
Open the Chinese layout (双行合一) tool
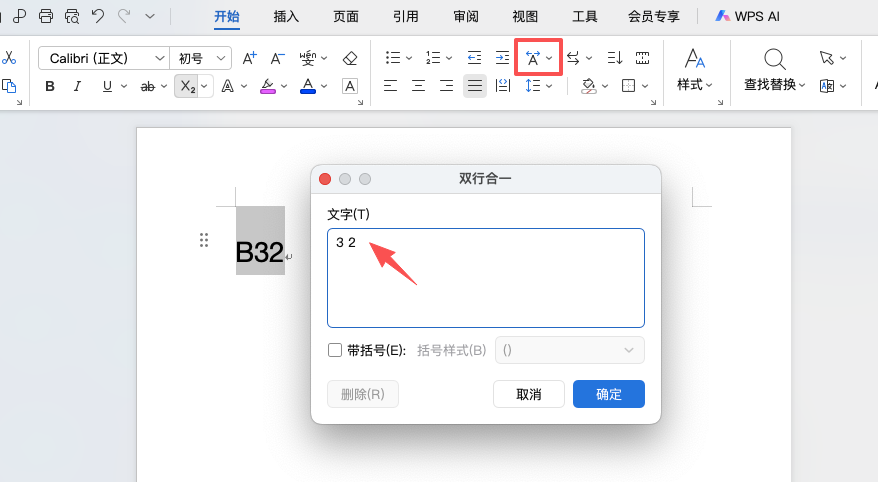533,58
